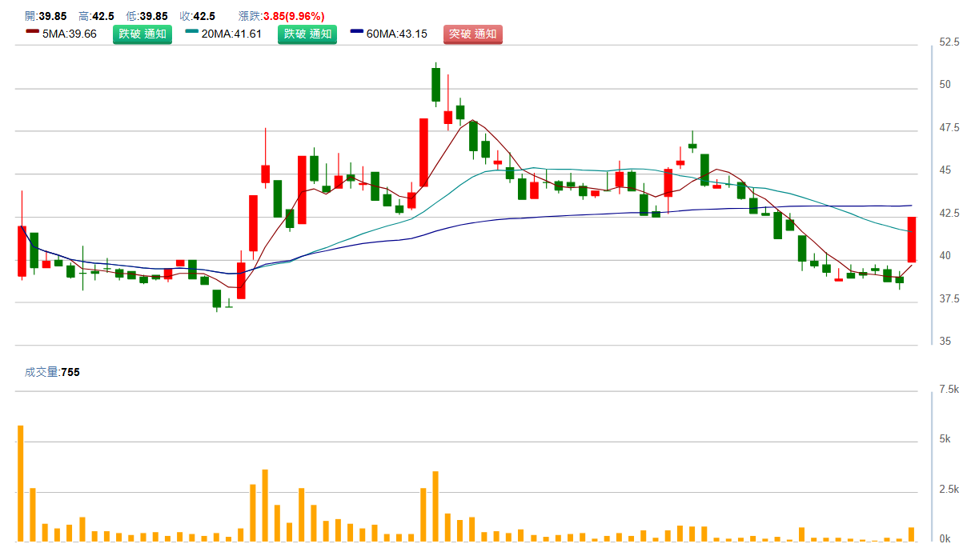Click the 45 price axis label
The image size is (971, 560).
pos(945,170)
